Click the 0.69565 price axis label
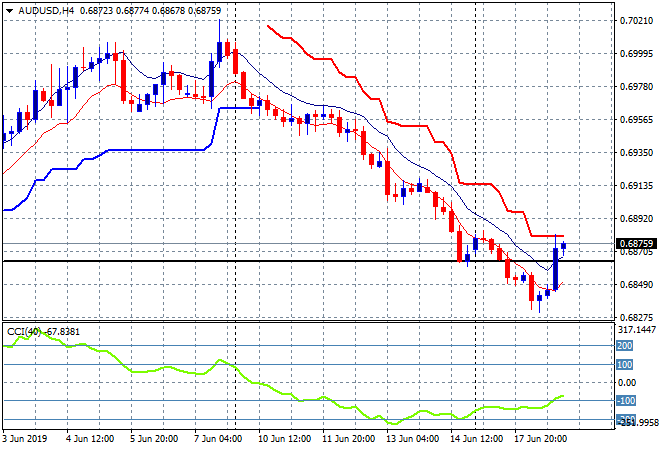 coord(636,120)
